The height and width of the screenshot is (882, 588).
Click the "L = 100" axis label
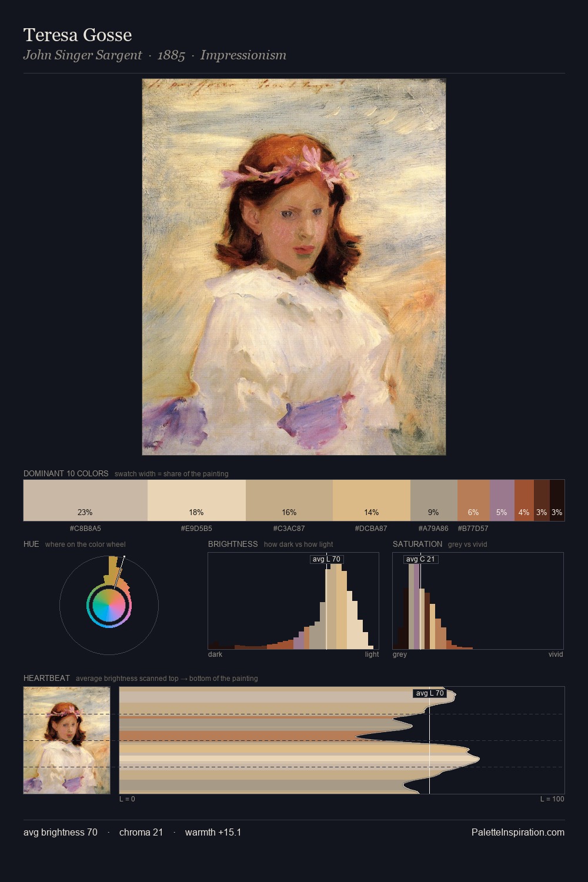click(x=552, y=799)
